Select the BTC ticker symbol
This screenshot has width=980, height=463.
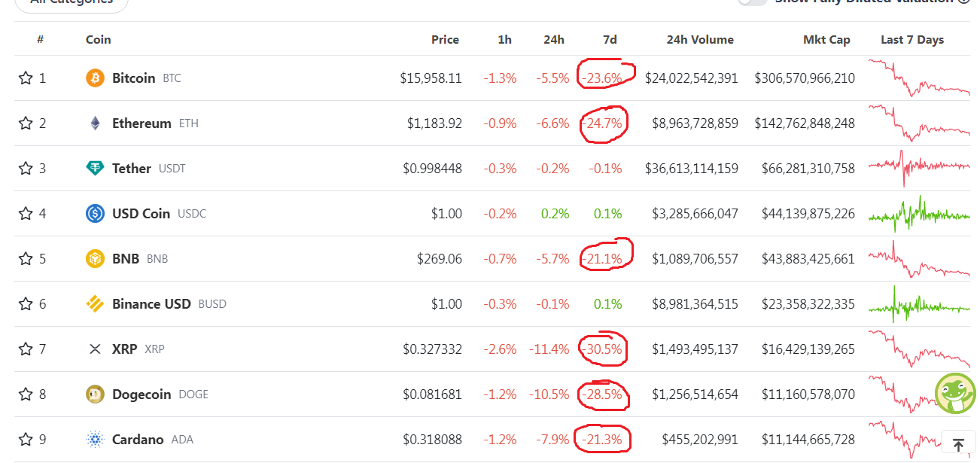coord(172,78)
